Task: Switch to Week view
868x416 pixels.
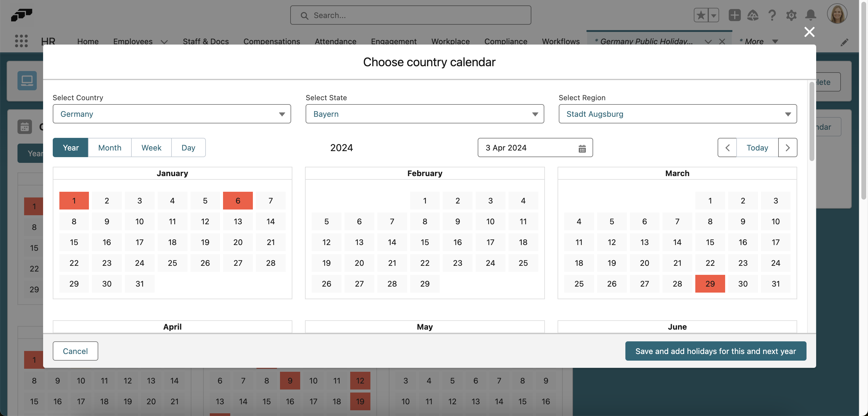Action: (151, 147)
